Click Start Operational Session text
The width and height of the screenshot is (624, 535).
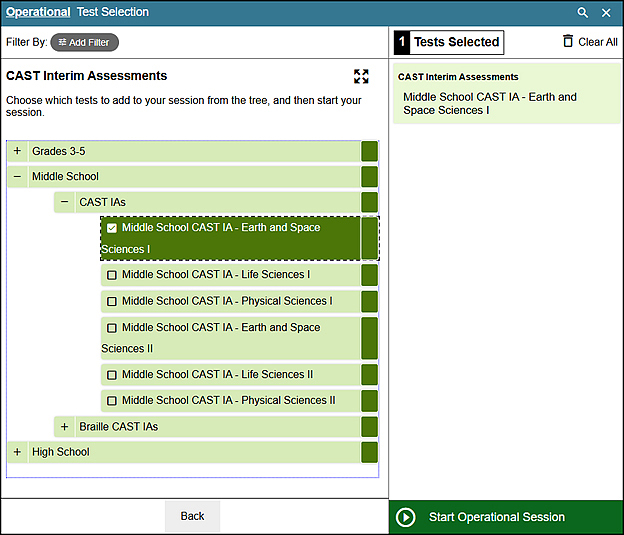[497, 517]
